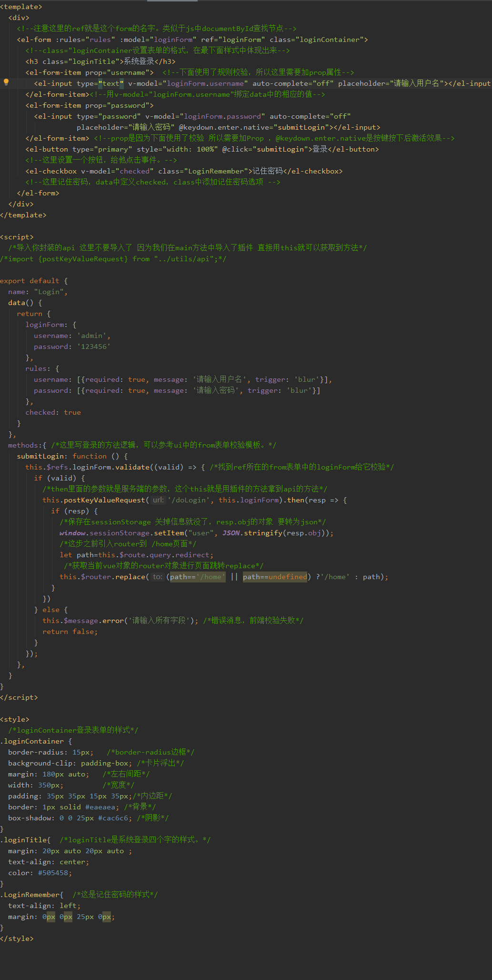This screenshot has width=492, height=980.
Task: Click the commented import postKeyValueRequest line
Action: [x=113, y=259]
